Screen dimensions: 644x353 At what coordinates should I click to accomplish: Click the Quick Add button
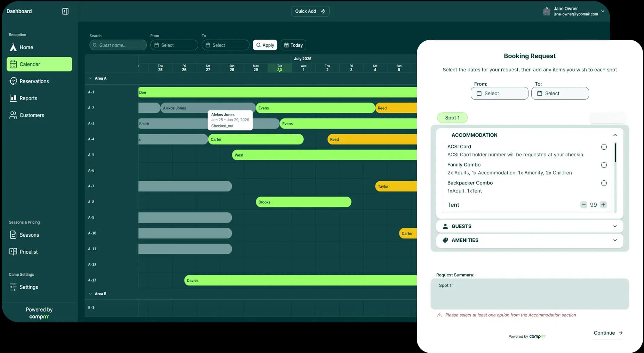tap(310, 11)
